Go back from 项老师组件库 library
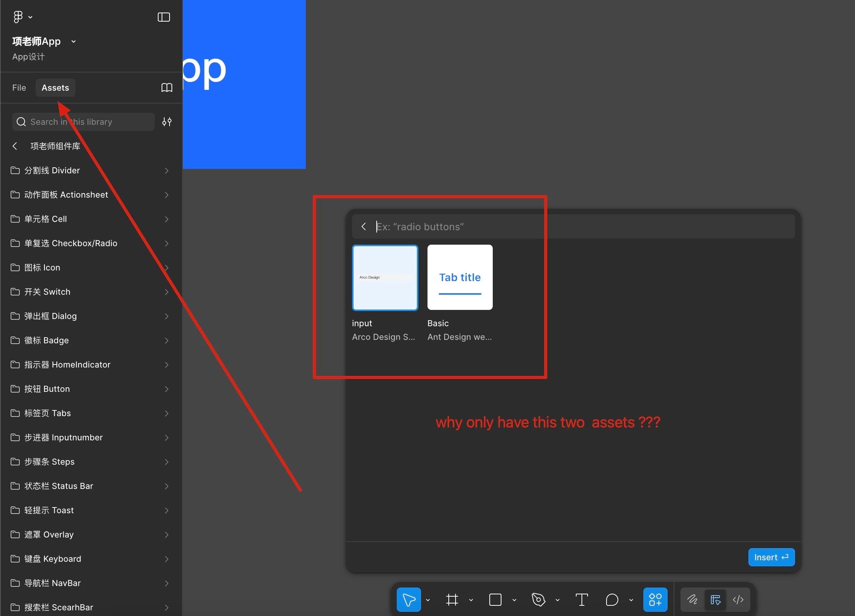The width and height of the screenshot is (855, 616). pos(15,146)
